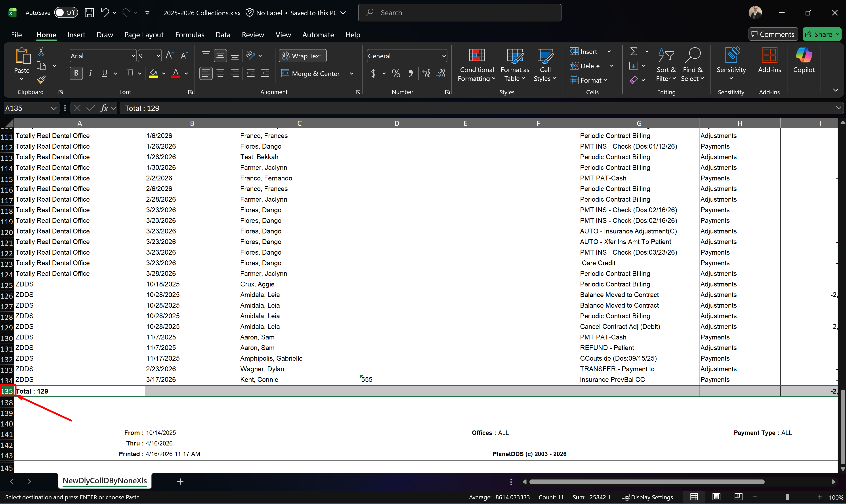Screen dimensions: 846x504
Task: Switch to the Data tab
Action: click(x=223, y=35)
